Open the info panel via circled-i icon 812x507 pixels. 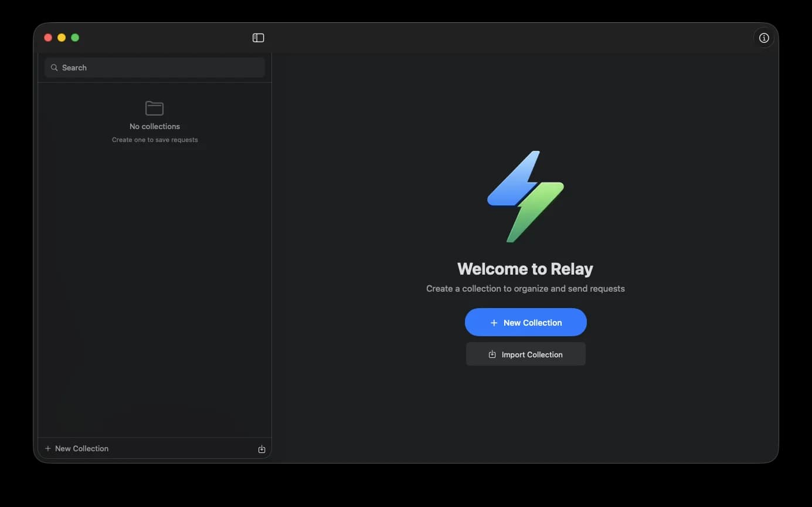click(763, 38)
